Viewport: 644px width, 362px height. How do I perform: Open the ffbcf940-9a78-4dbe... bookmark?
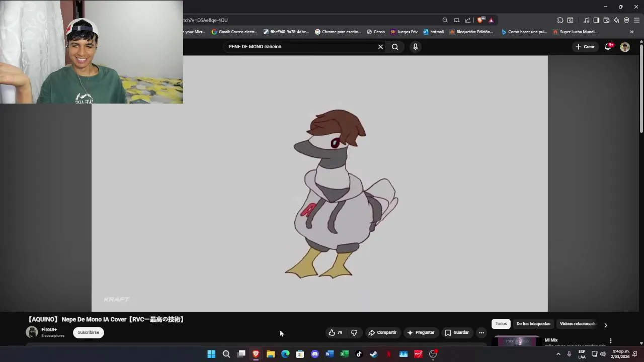click(286, 32)
